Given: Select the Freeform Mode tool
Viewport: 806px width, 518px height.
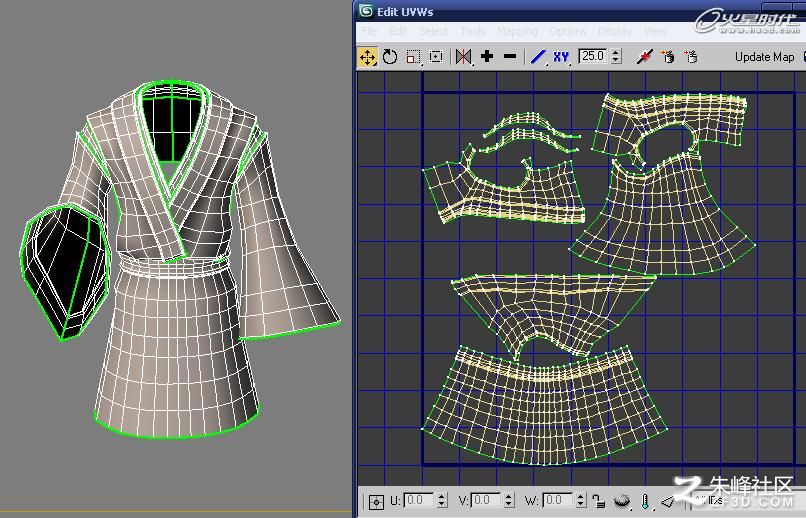Looking at the screenshot, I should pyautogui.click(x=436, y=57).
